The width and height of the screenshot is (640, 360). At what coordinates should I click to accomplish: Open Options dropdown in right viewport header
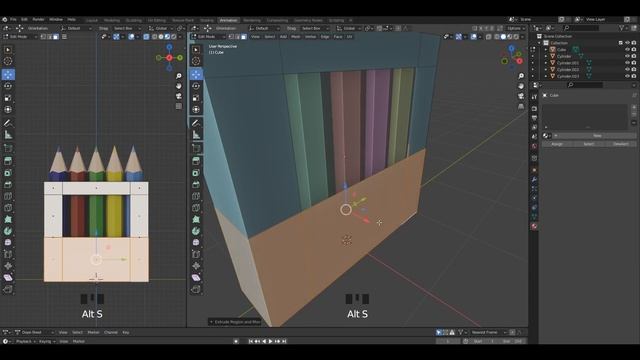tap(516, 28)
